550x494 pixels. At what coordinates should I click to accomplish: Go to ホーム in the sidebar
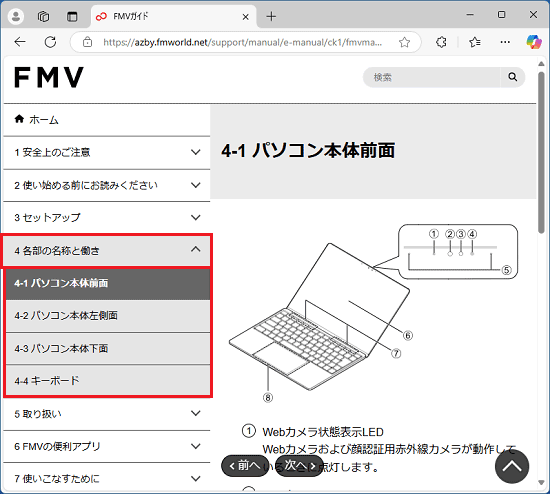[107, 120]
